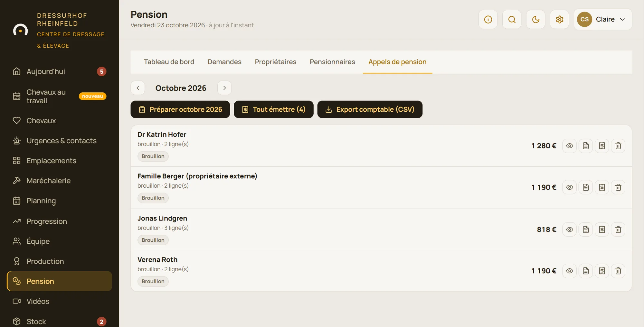Select the Appels de pension tab
The height and width of the screenshot is (327, 644).
(x=397, y=62)
